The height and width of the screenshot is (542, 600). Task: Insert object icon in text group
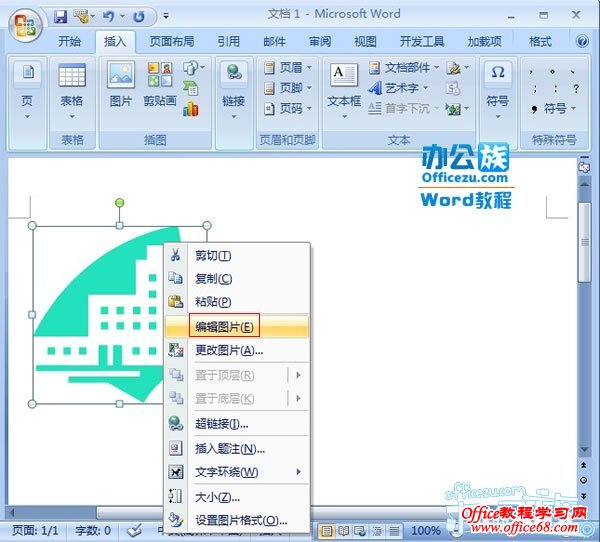(x=453, y=109)
